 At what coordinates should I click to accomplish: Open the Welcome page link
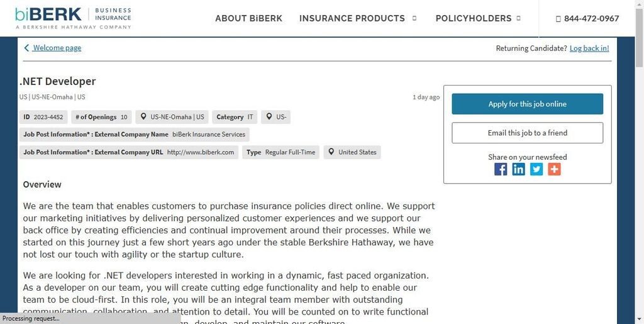(x=57, y=48)
